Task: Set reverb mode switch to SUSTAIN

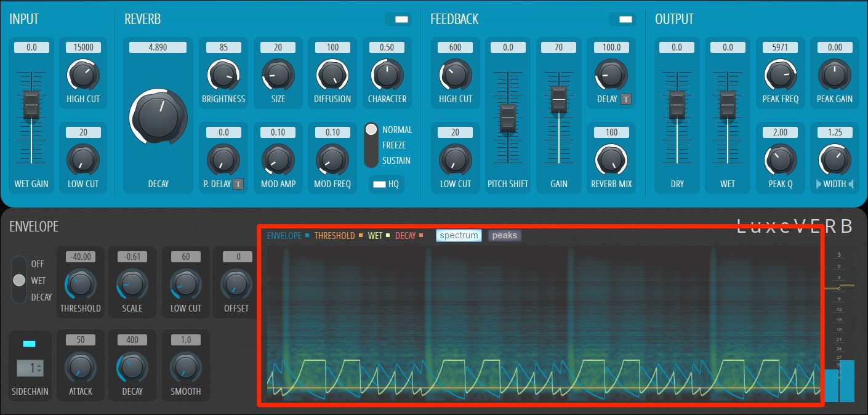Action: point(396,161)
